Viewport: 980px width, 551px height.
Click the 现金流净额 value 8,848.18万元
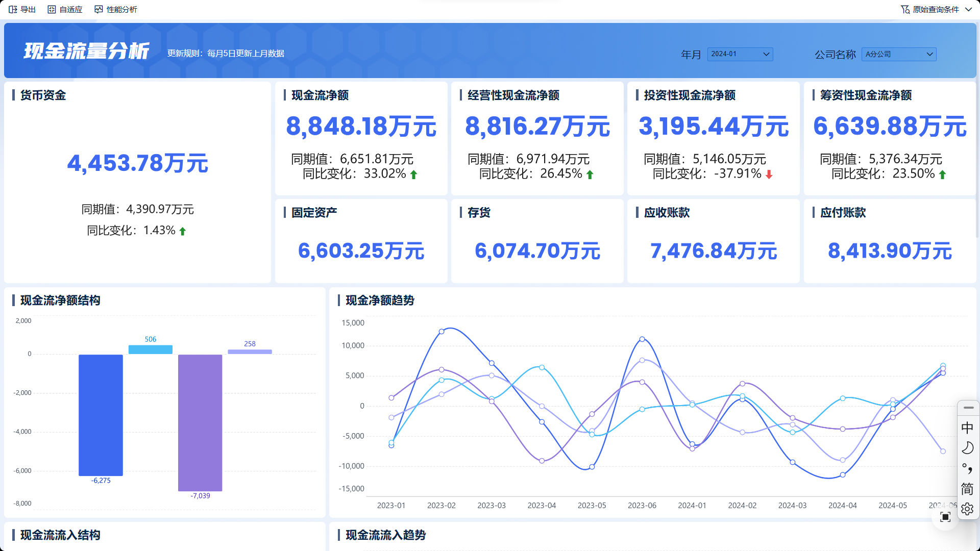[361, 127]
